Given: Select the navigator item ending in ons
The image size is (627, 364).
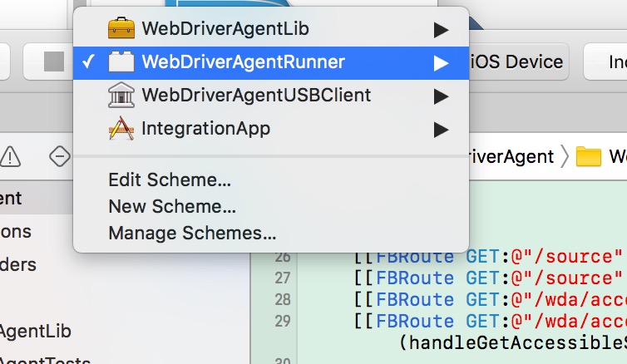Looking at the screenshot, I should click(16, 232).
